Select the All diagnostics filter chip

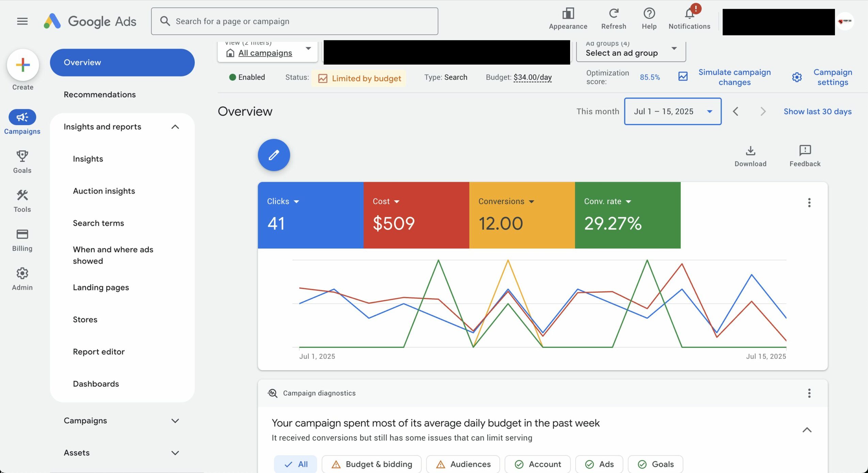point(295,464)
